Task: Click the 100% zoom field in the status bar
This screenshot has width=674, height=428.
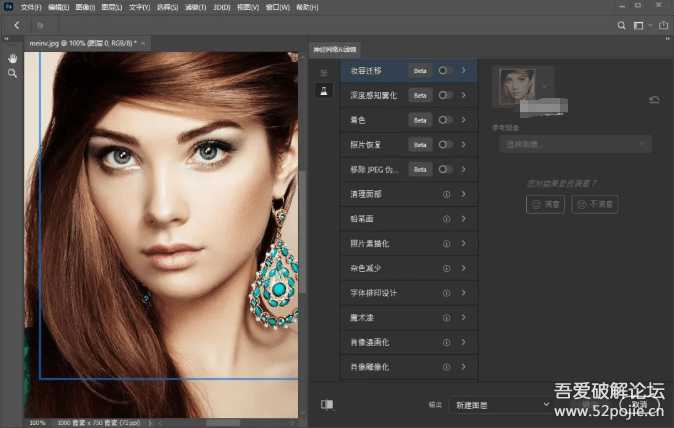Action: click(37, 423)
